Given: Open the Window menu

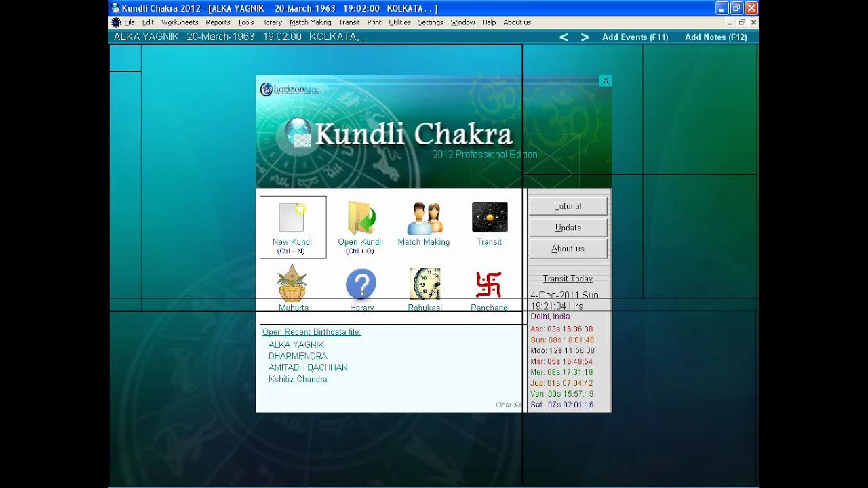Looking at the screenshot, I should pyautogui.click(x=462, y=22).
